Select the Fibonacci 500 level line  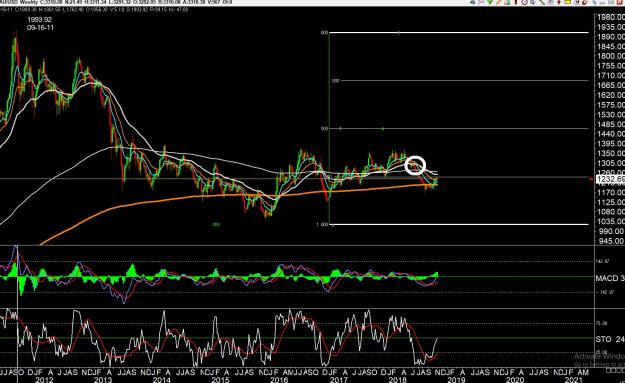pyautogui.click(x=458, y=128)
